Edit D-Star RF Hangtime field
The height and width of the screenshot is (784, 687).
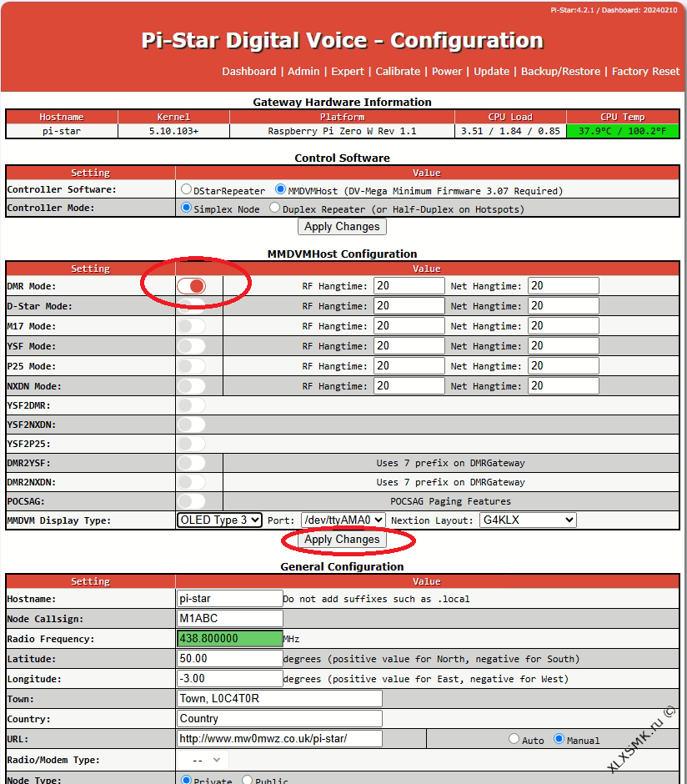pos(409,305)
